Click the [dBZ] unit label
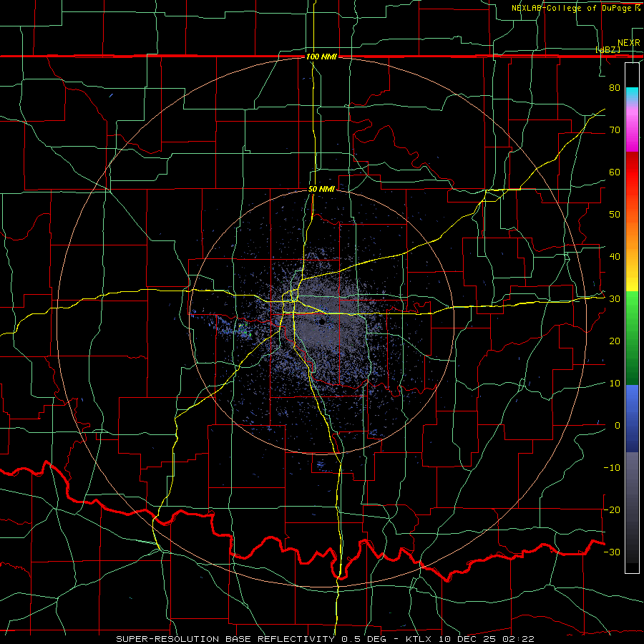This screenshot has width=644, height=644. click(x=608, y=49)
